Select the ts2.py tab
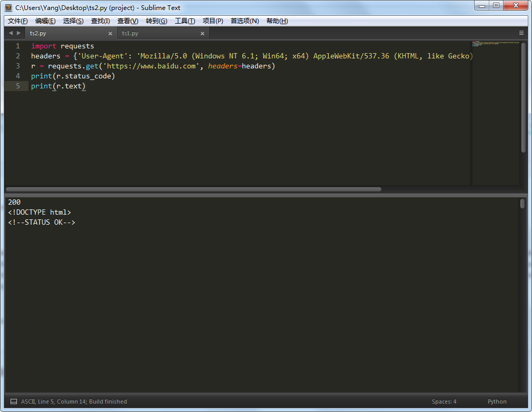 (38, 34)
